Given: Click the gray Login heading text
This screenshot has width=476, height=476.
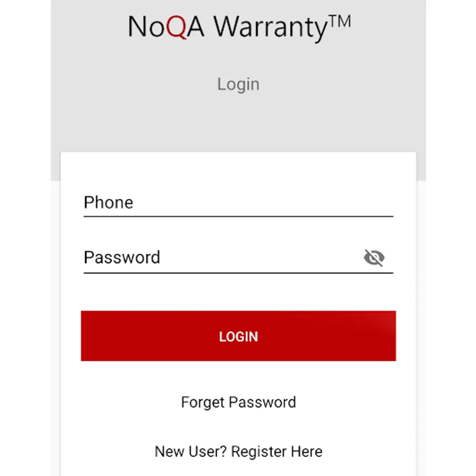Looking at the screenshot, I should [x=239, y=85].
